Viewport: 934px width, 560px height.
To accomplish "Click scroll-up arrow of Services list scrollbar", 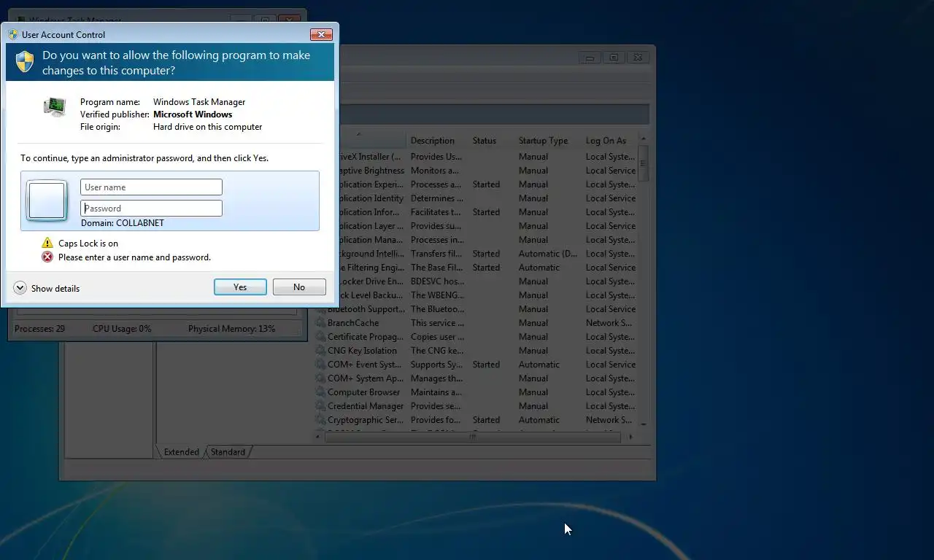I will coord(643,139).
